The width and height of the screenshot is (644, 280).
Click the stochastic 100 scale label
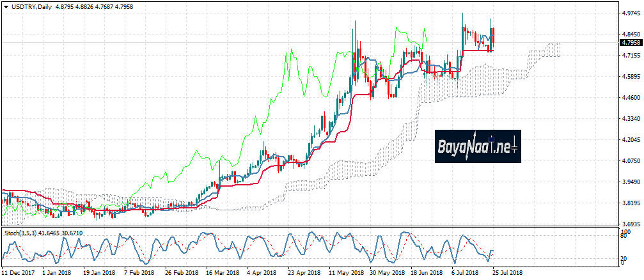624,229
